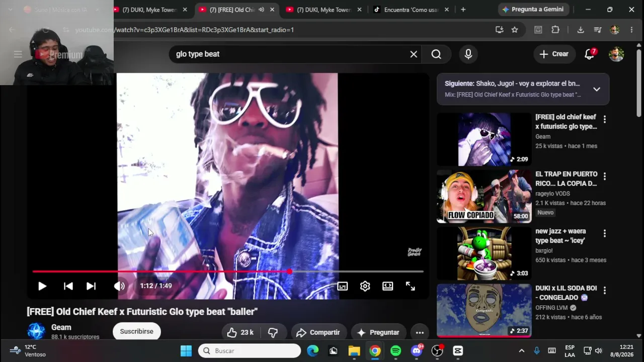The width and height of the screenshot is (644, 362).
Task: Close the TikTok 'Encuentra' tab
Action: click(447, 10)
